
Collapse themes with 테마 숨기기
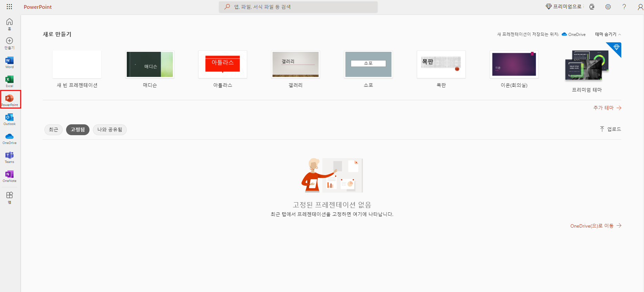(608, 34)
